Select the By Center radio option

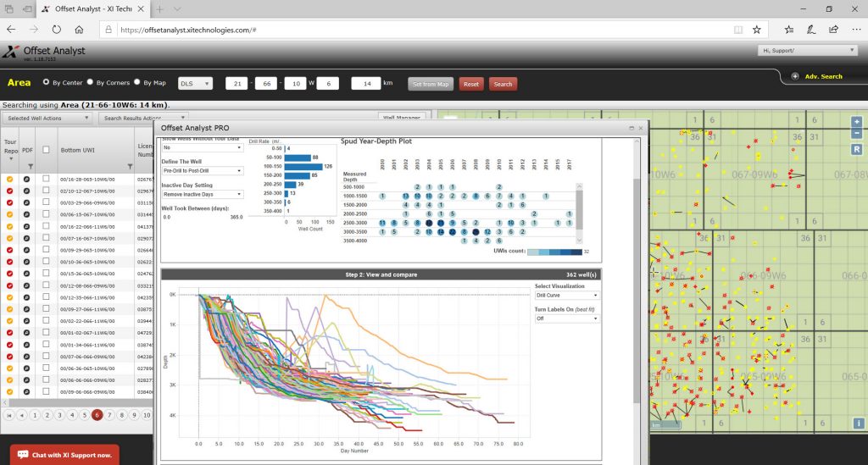click(46, 82)
